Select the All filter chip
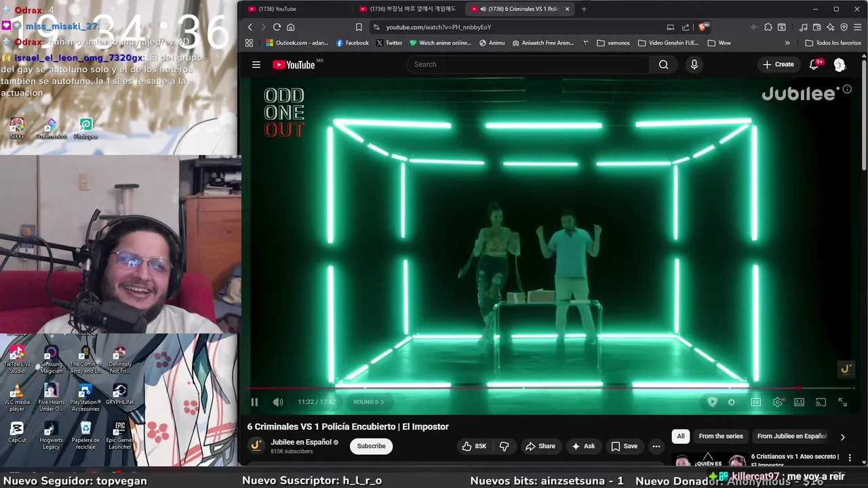 pos(680,436)
